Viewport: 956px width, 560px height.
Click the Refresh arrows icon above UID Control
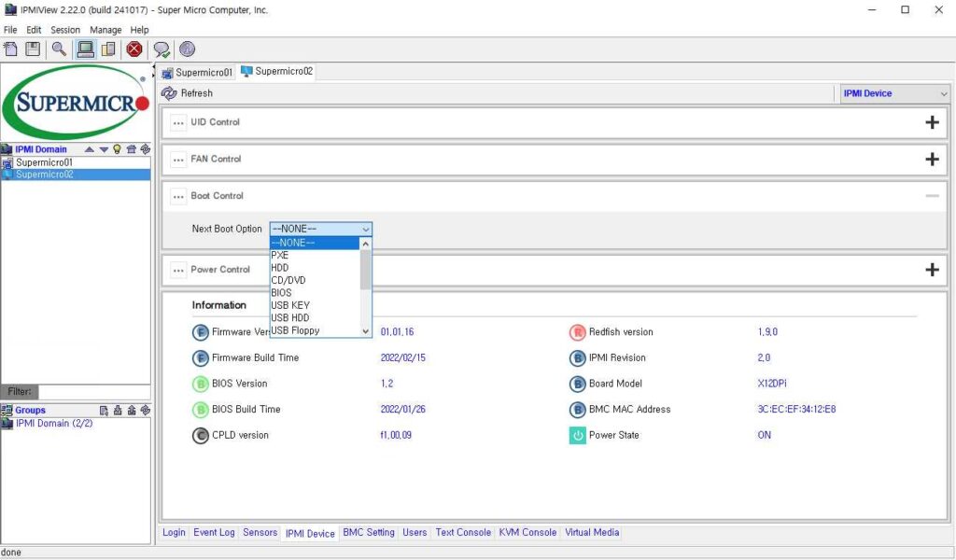point(169,93)
